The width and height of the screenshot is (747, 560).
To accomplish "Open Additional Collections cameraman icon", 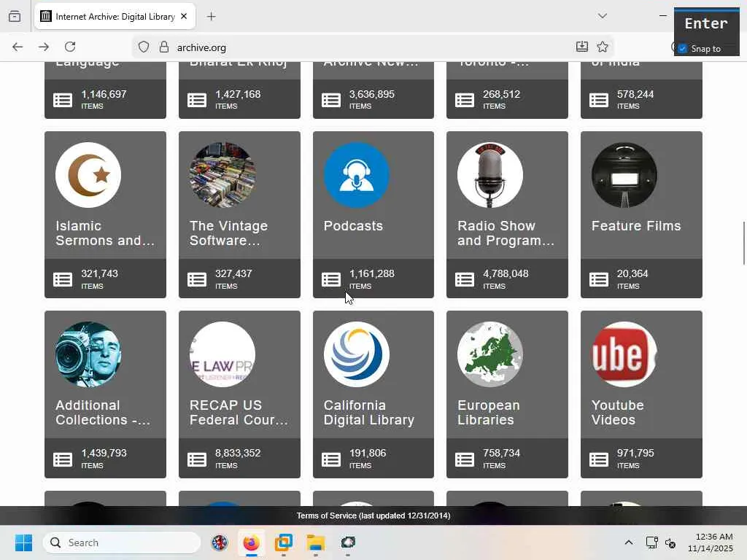I will (x=88, y=354).
